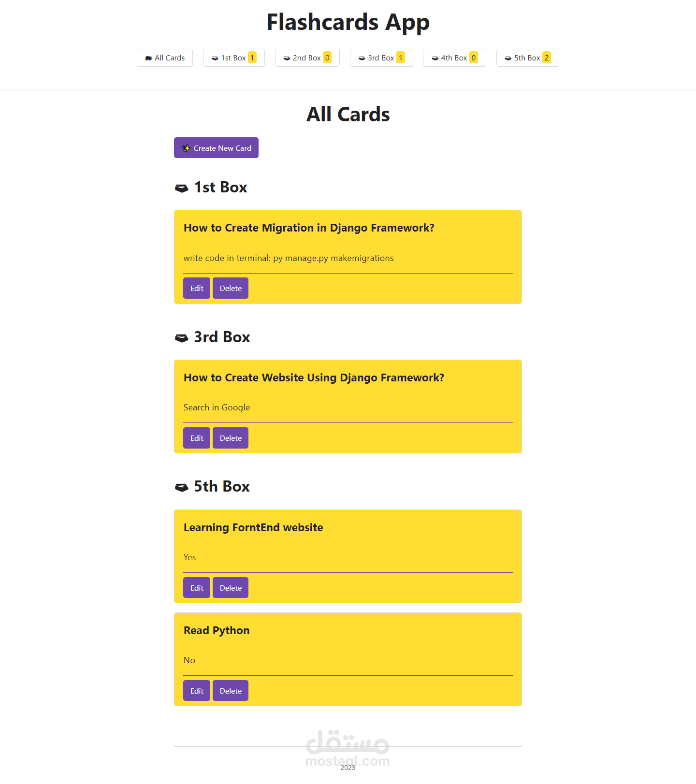Image resolution: width=696 pixels, height=784 pixels.
Task: Click the count badge on 5th Box
Action: 546,58
